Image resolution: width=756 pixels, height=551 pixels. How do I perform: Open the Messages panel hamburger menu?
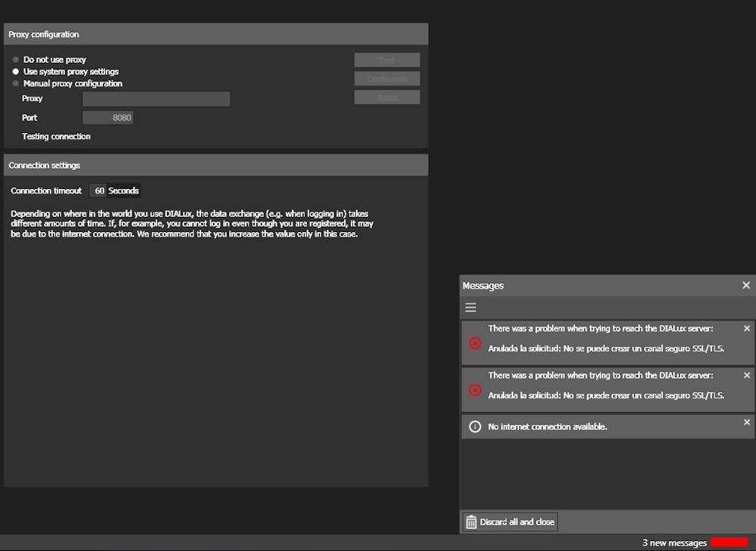[471, 308]
